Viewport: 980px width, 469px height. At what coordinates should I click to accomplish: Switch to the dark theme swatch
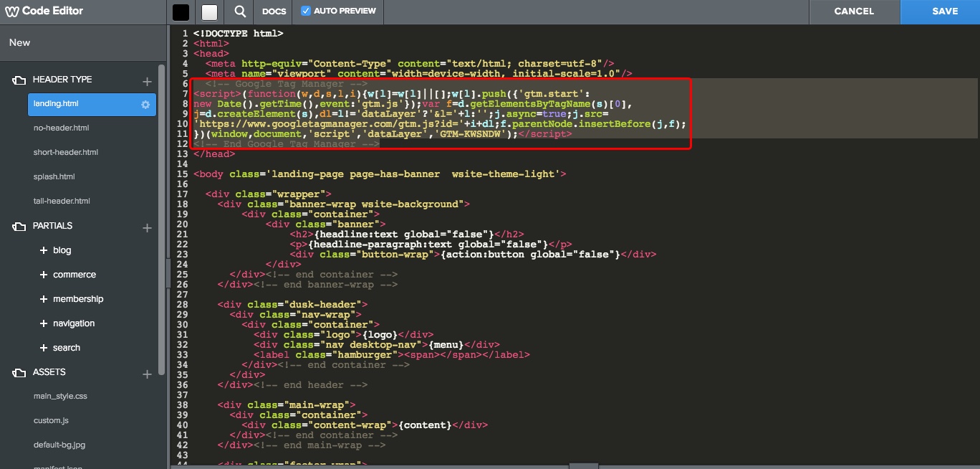tap(181, 11)
